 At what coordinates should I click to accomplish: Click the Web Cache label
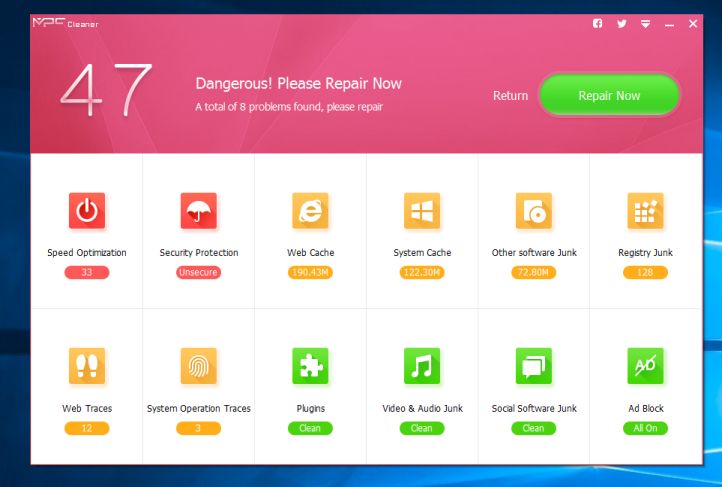(311, 253)
